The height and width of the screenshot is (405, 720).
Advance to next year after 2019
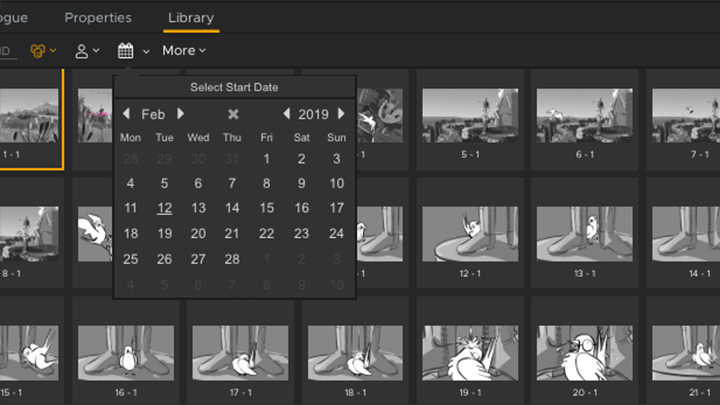341,114
